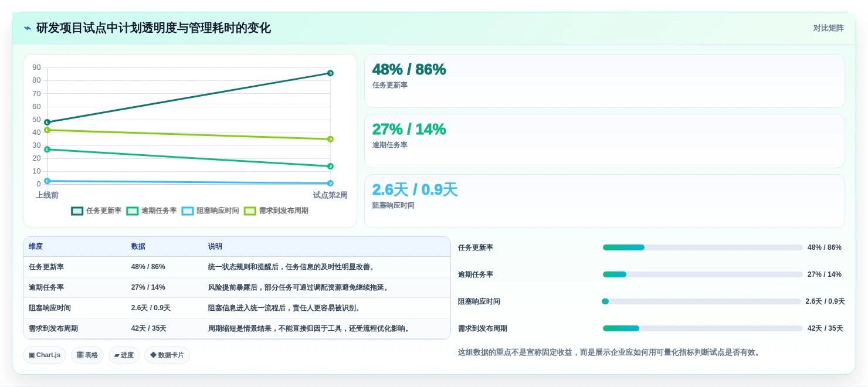Click the Chart.js tag
This screenshot has height=387, width=868.
pyautogui.click(x=45, y=355)
